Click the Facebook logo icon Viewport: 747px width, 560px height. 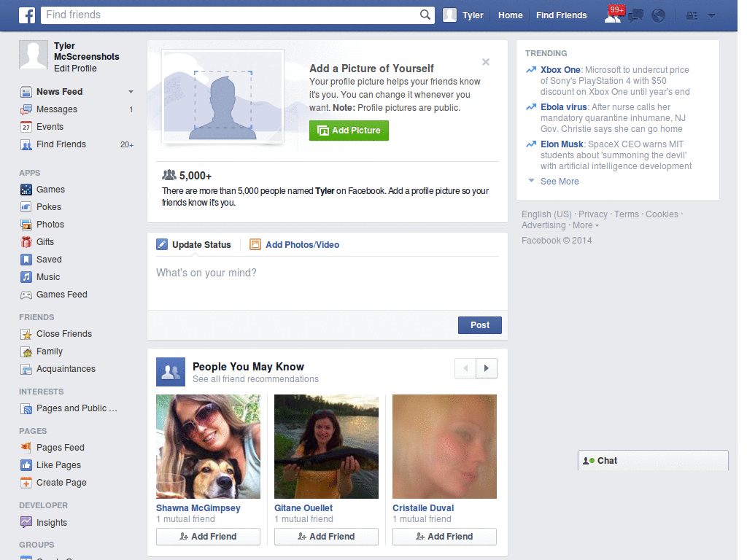[27, 15]
